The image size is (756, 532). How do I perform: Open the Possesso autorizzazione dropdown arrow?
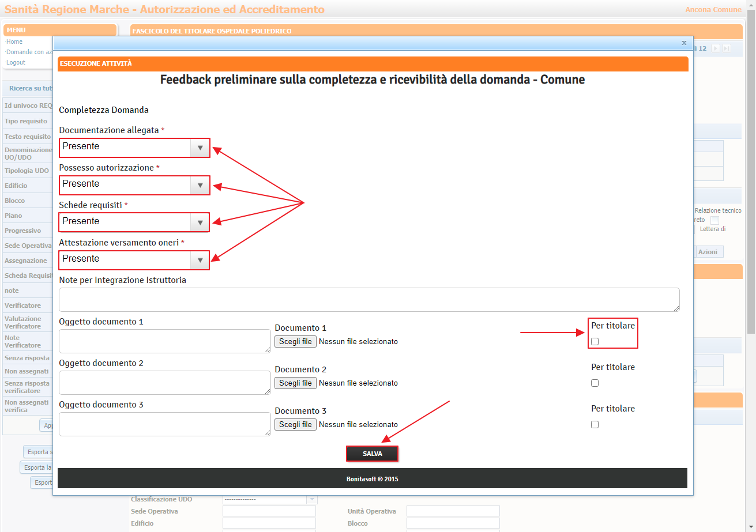[200, 185]
